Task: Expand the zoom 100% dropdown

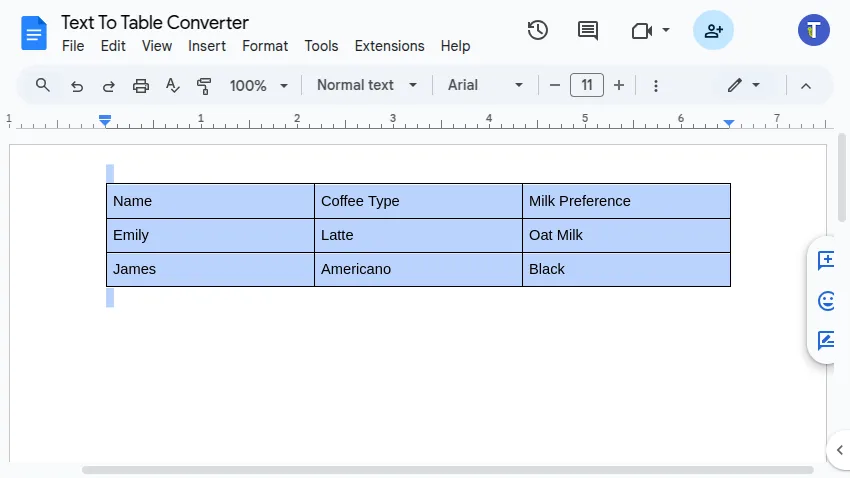Action: point(258,86)
